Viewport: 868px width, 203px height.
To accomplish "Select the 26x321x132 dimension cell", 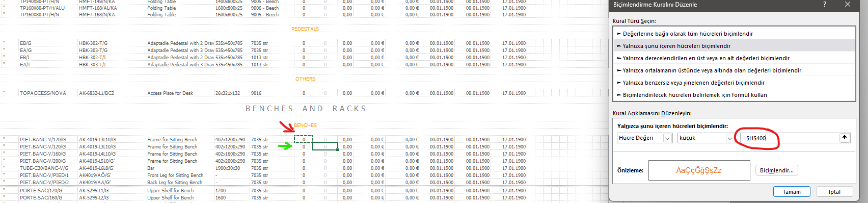I will tap(228, 93).
